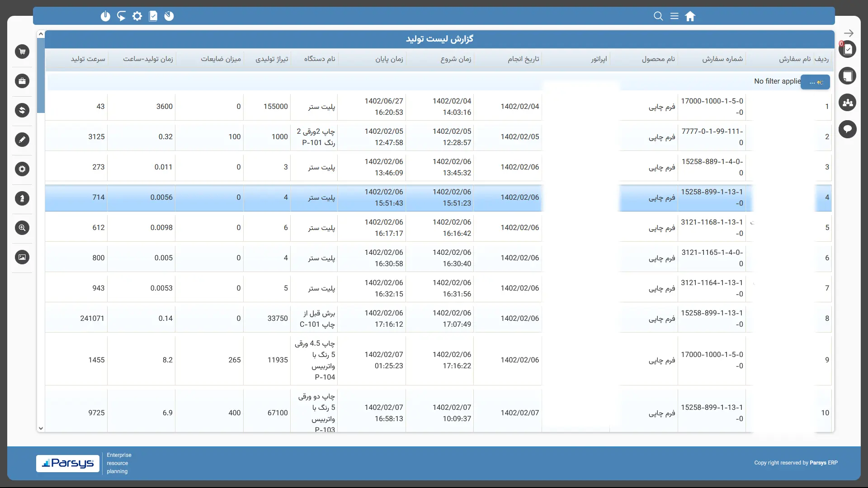Click scroll-up arrow above left scrollbar
This screenshot has width=868, height=488.
coord(41,34)
